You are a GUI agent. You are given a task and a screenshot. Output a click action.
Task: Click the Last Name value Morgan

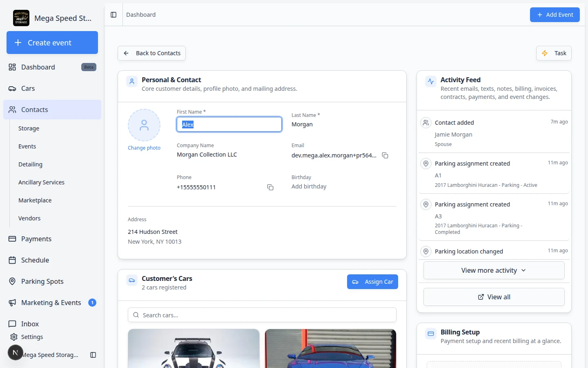[x=302, y=124]
